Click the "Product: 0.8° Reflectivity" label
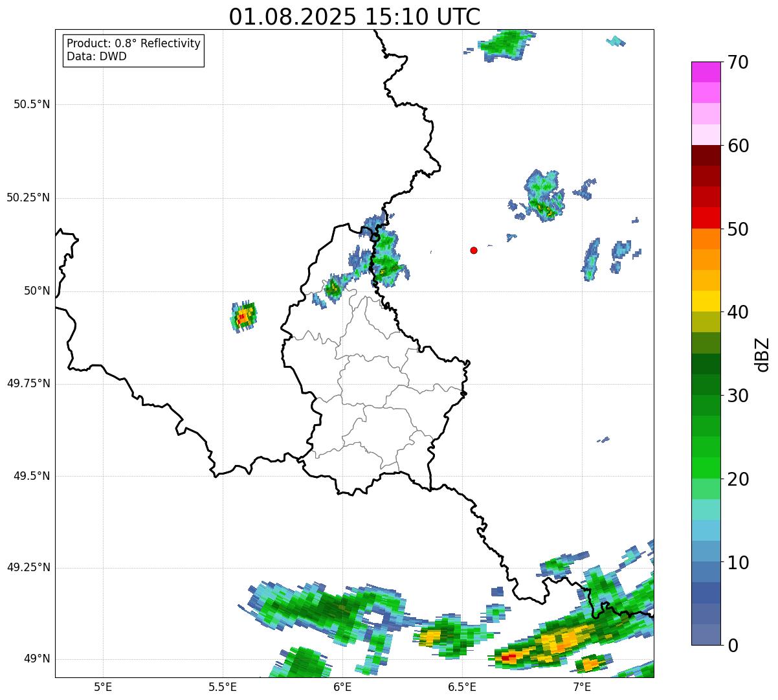This screenshot has width=778, height=700. pos(134,43)
